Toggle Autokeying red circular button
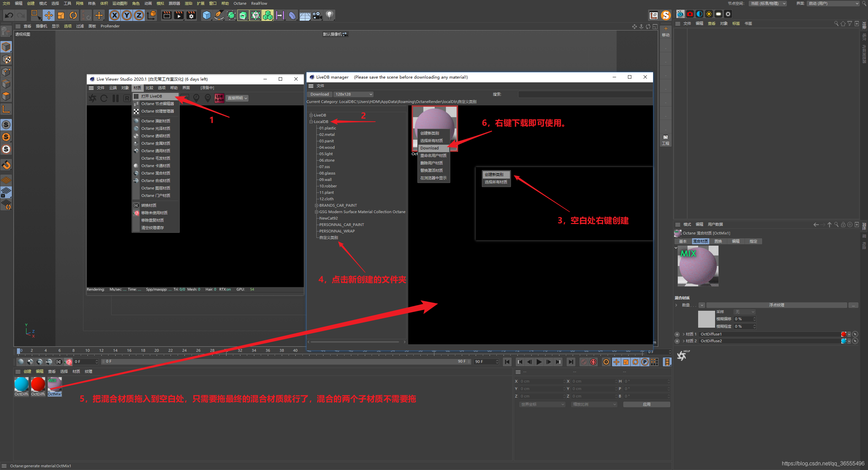Viewport: 868px width, 470px height. [593, 362]
